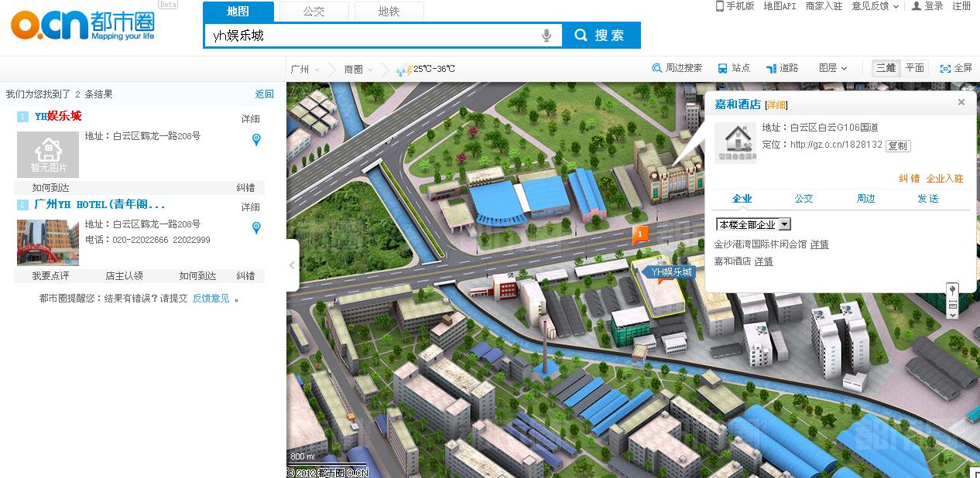Viewport: 980px width, 478px height.
Task: Click 企业入驻 in the hotel popup
Action: point(945,179)
